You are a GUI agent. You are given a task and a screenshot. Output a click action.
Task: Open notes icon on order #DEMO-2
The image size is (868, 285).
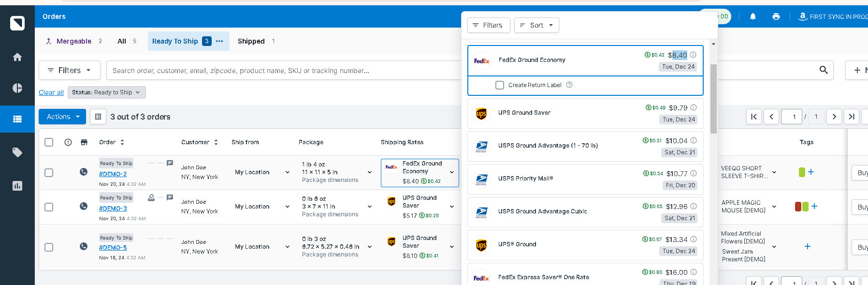[x=170, y=163]
